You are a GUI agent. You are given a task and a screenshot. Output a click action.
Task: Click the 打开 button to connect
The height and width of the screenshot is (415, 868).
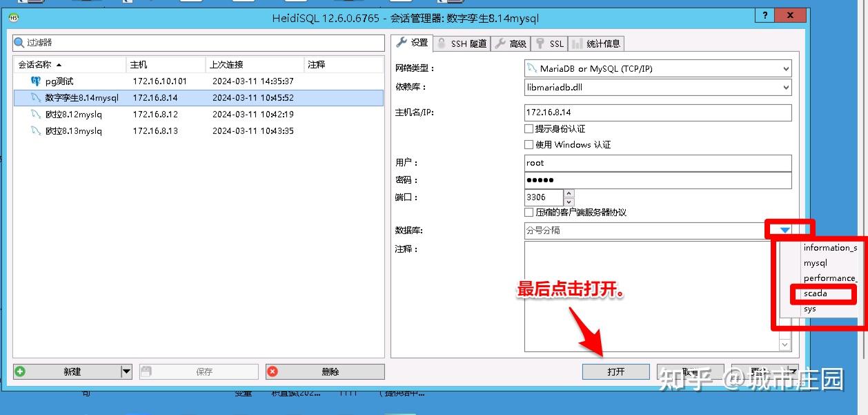(x=615, y=371)
